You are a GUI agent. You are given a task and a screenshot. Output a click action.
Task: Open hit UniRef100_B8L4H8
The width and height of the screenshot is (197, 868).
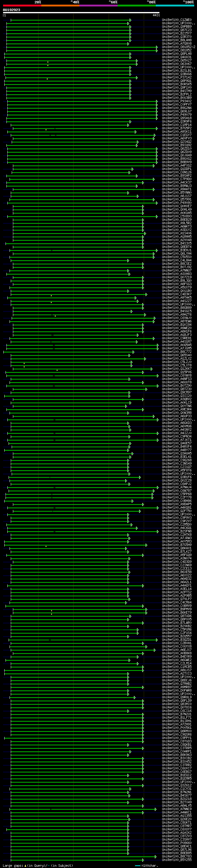pos(177,40)
